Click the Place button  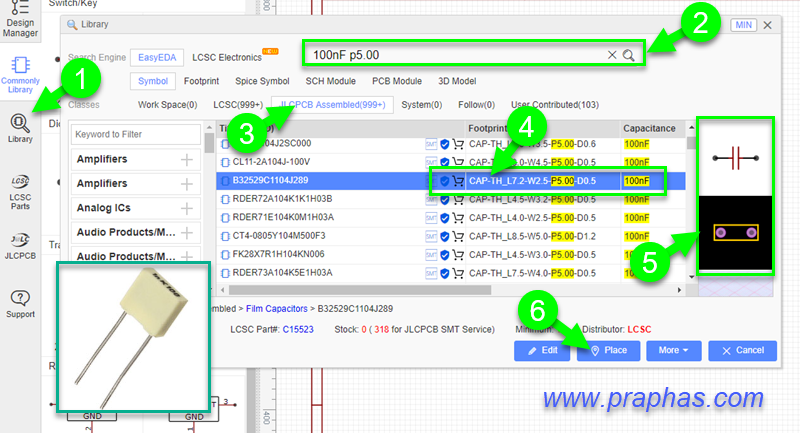(x=608, y=350)
